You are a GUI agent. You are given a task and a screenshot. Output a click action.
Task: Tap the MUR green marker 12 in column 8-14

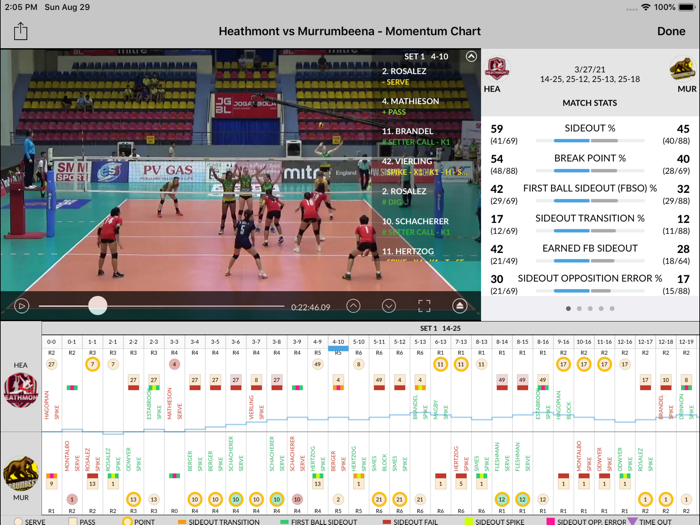(x=502, y=499)
